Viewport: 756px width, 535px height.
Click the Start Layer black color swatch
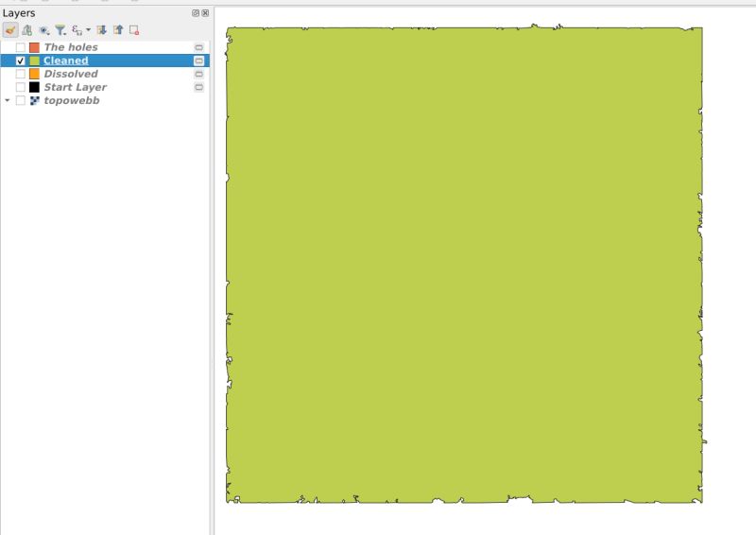coord(34,87)
